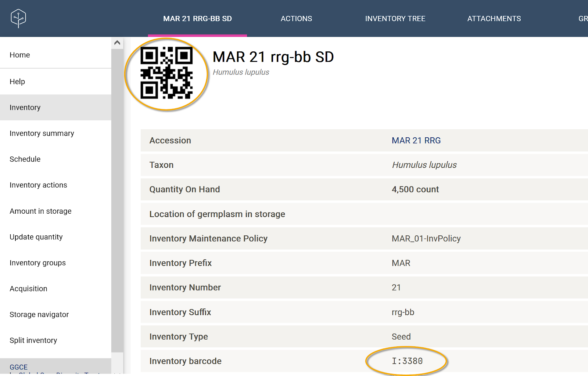Open Update quantity page
The image size is (588, 376).
pos(55,237)
